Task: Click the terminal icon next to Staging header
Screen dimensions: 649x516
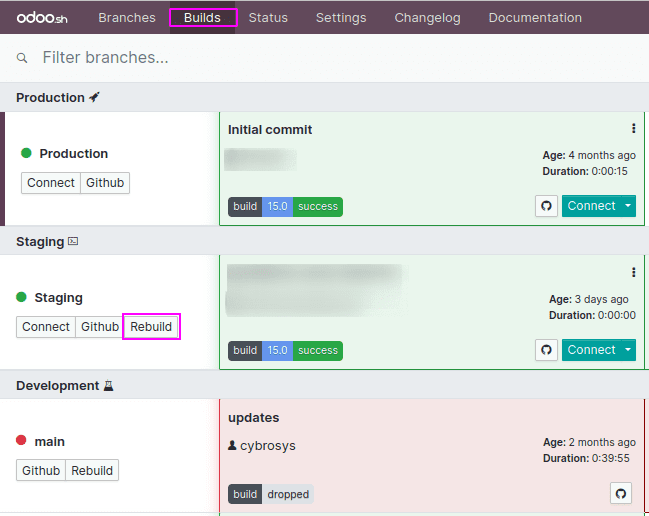Action: (x=73, y=241)
